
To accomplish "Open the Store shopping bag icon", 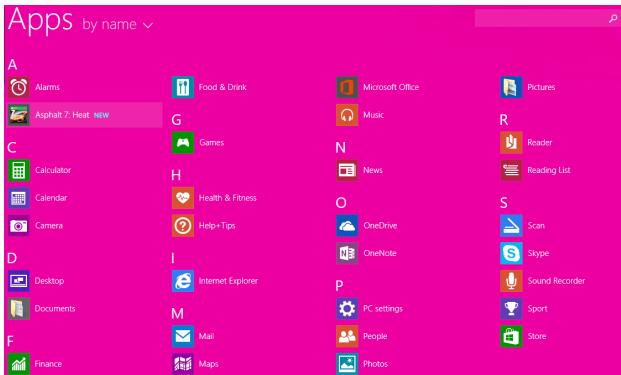I will [511, 336].
